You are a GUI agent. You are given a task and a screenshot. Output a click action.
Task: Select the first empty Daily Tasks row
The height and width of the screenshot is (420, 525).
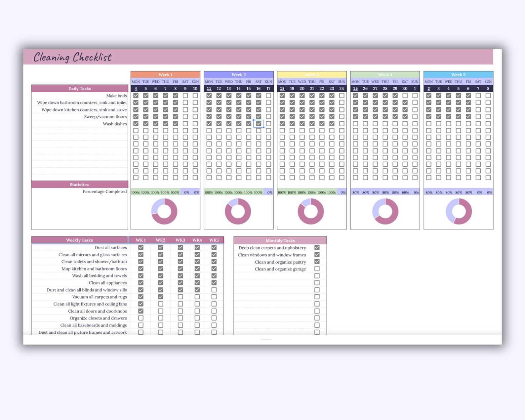coord(80,131)
